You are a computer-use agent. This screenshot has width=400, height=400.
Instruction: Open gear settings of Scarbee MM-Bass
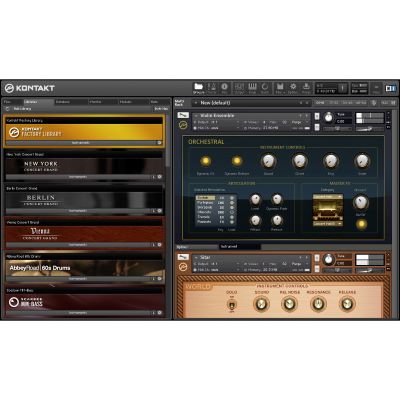[x=159, y=313]
